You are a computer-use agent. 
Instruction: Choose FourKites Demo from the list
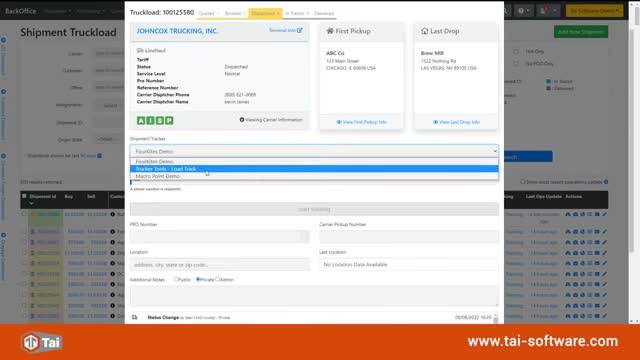314,162
